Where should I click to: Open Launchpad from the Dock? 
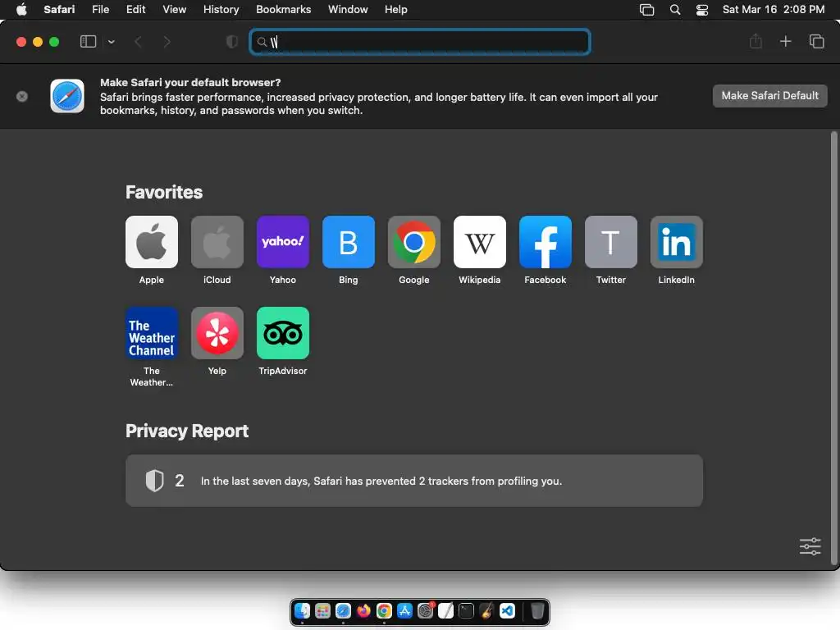click(x=322, y=610)
